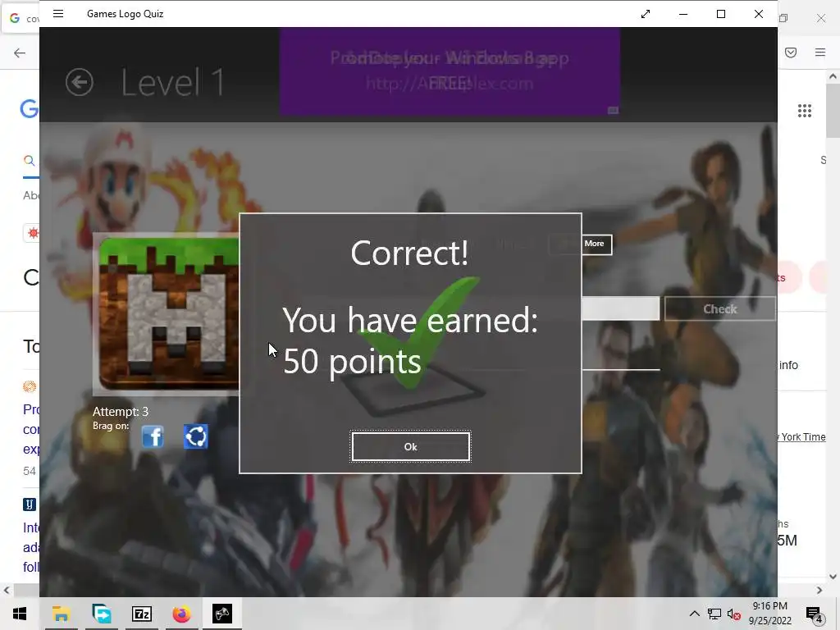Show hidden system tray icons
Screen dimensions: 840x630
point(694,614)
